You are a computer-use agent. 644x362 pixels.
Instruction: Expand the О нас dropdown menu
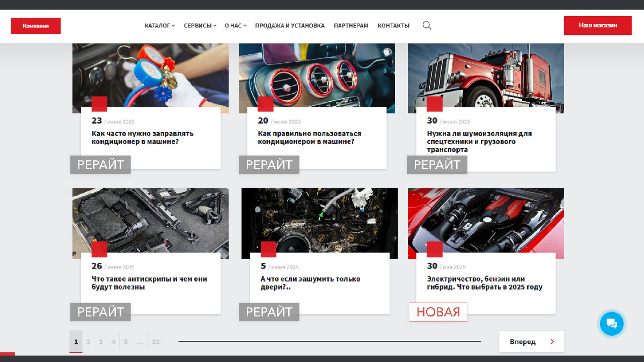[235, 26]
